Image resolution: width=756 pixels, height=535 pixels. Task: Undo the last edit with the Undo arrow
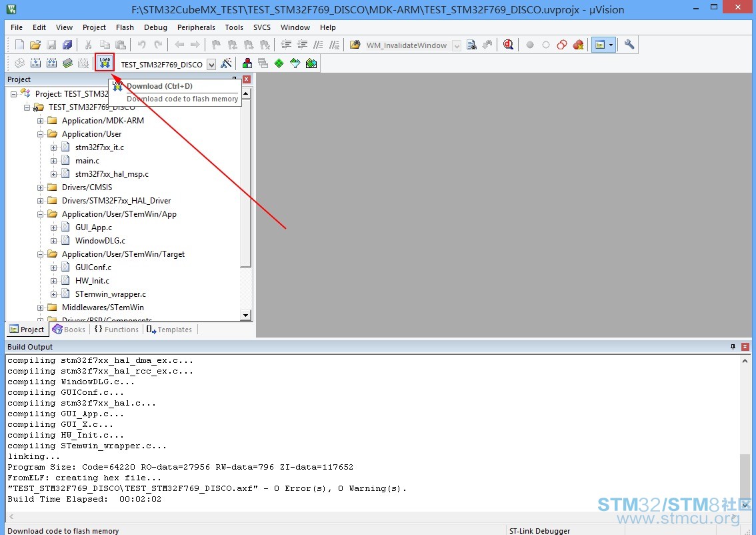(x=142, y=45)
